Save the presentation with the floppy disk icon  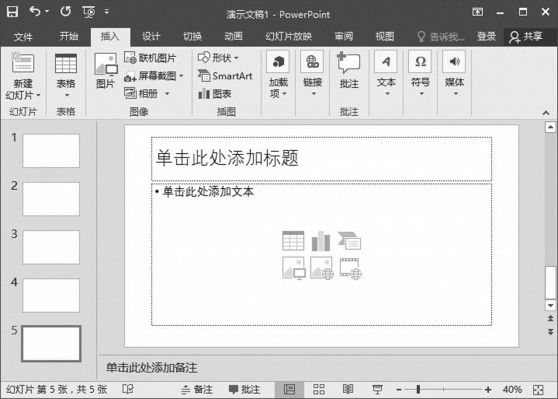12,12
